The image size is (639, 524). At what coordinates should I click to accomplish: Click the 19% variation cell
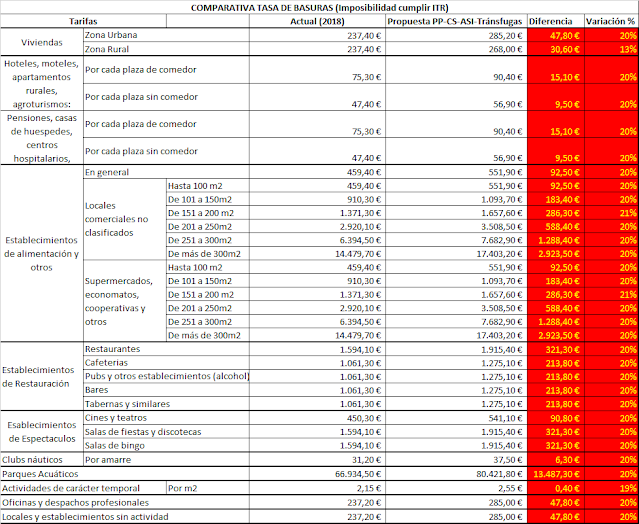click(x=611, y=488)
